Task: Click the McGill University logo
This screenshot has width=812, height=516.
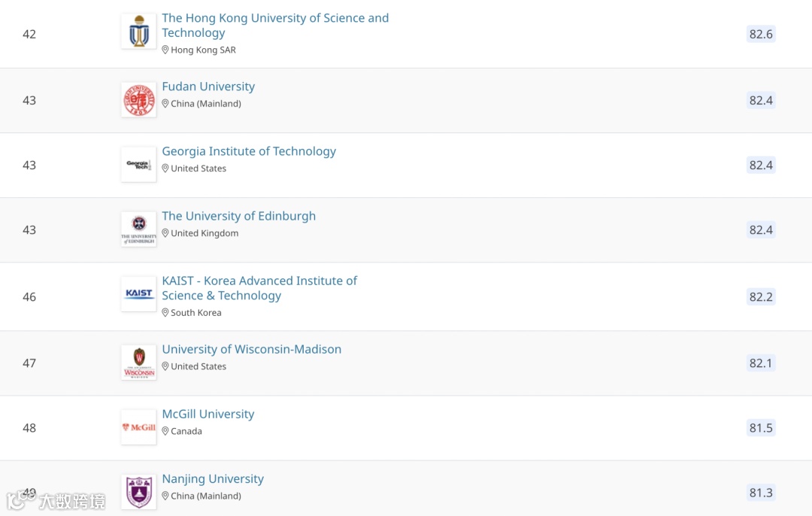Action: coord(139,427)
